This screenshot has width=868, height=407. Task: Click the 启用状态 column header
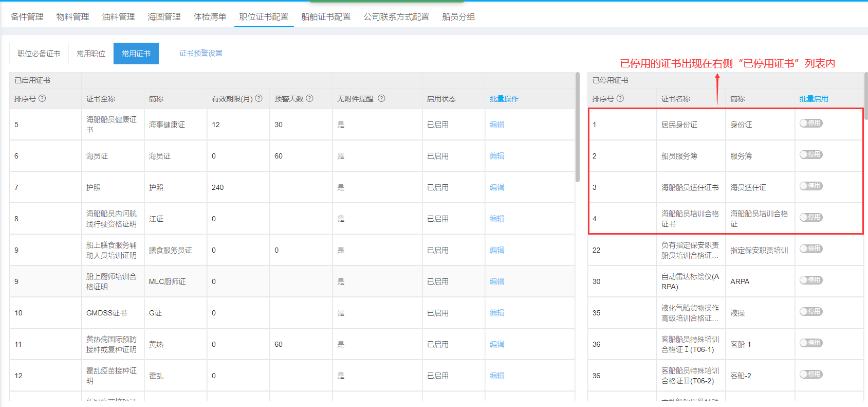click(x=441, y=99)
